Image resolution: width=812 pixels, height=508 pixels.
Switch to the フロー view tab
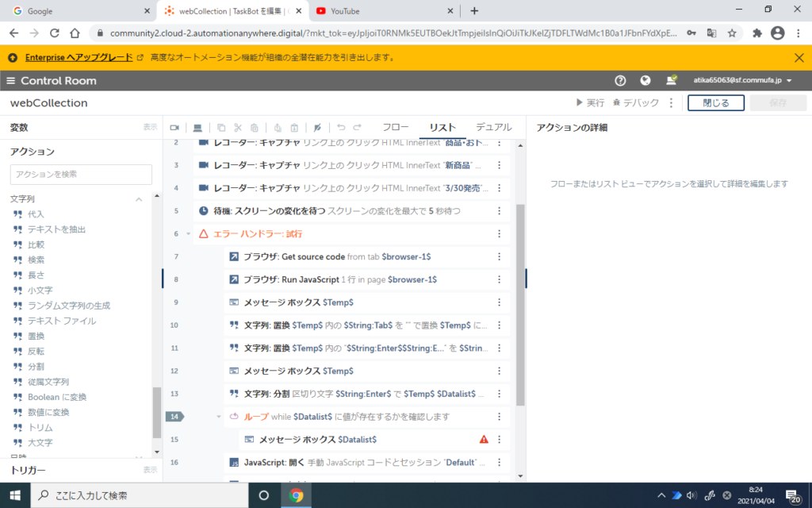click(396, 126)
